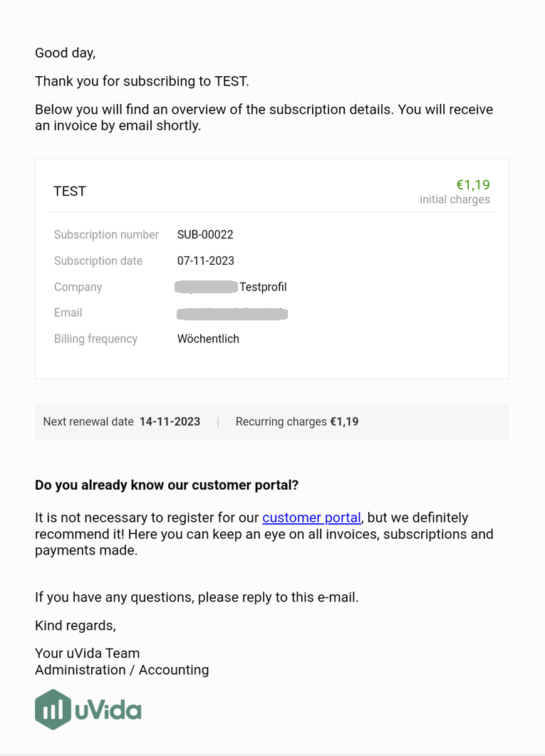The height and width of the screenshot is (756, 545).
Task: Click the uVida wordmark in the footer
Action: 108,710
